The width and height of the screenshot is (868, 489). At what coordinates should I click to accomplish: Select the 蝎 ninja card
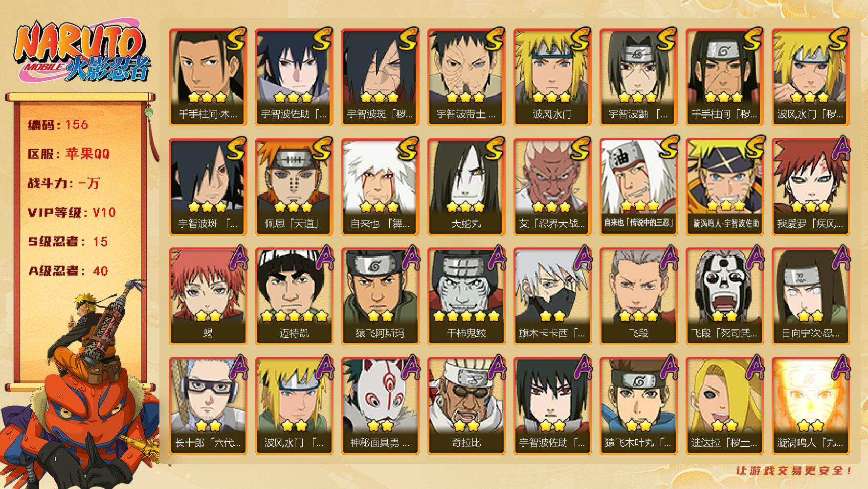tap(208, 296)
